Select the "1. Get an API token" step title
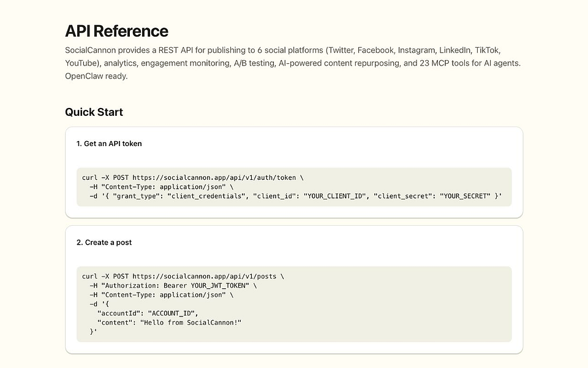Image resolution: width=588 pixels, height=368 pixels. [109, 144]
